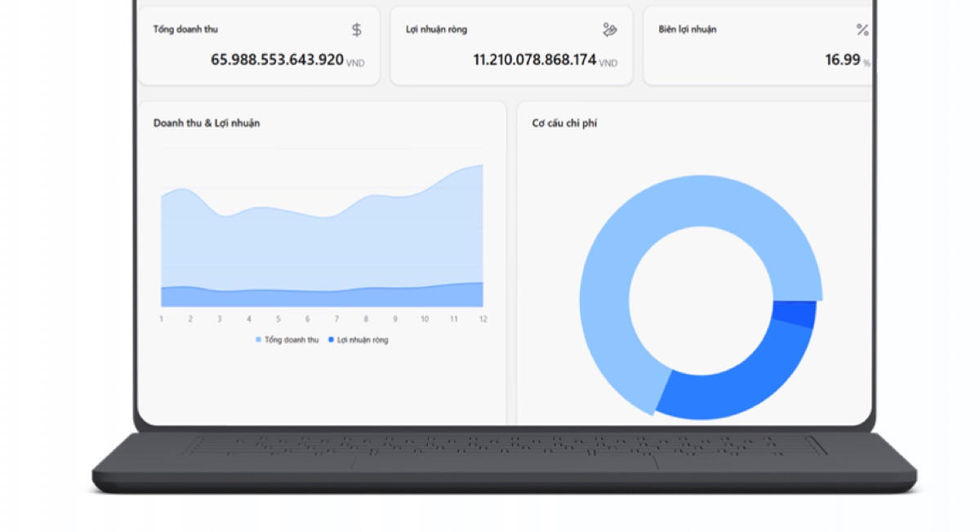Click the month 3 label on the x-axis
The image size is (980, 532).
[220, 319]
